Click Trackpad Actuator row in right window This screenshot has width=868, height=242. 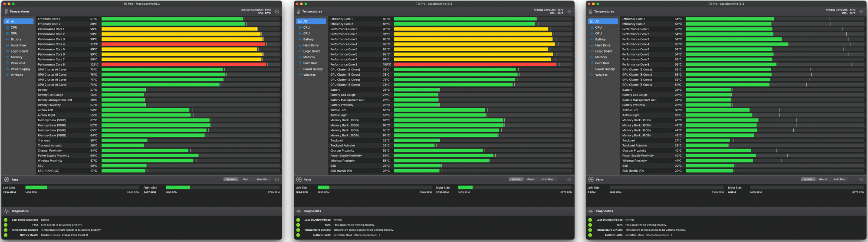[743, 146]
